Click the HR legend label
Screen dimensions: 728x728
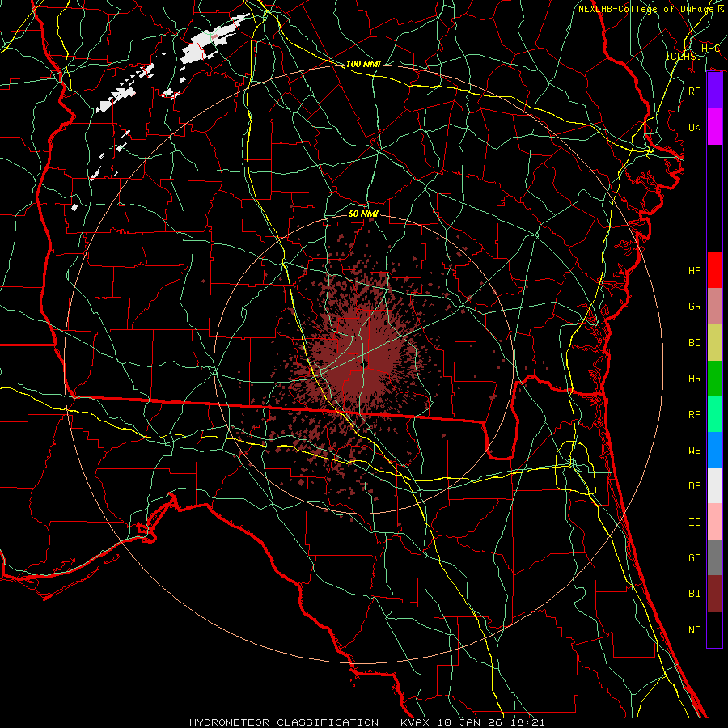coord(695,379)
